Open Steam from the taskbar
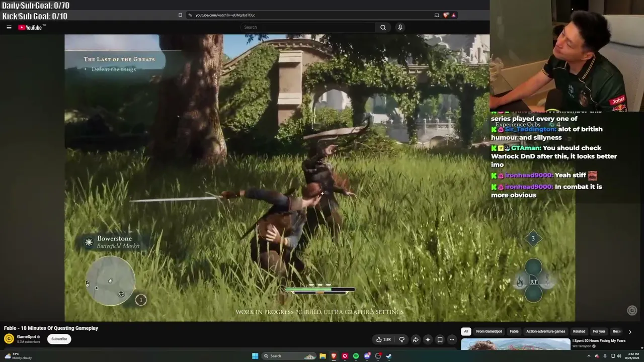The image size is (644, 362). (x=389, y=356)
